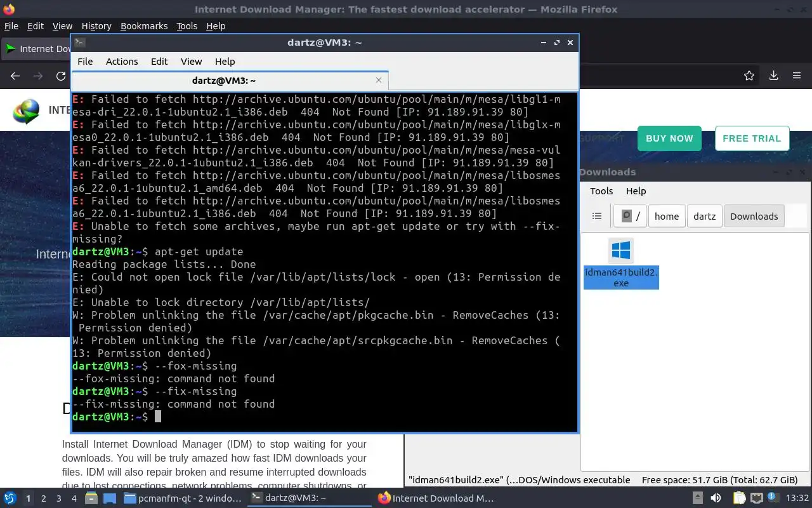812x508 pixels.
Task: Open terminal Edit menu
Action: pyautogui.click(x=159, y=62)
